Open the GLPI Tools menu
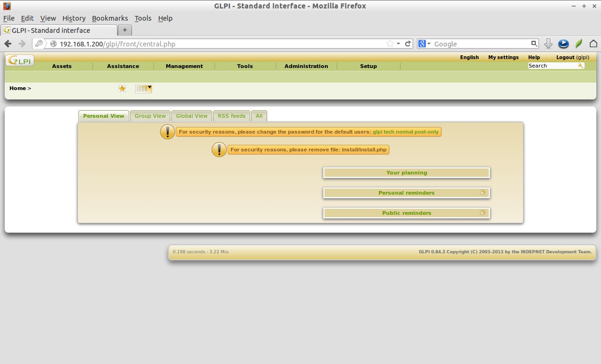 tap(245, 66)
